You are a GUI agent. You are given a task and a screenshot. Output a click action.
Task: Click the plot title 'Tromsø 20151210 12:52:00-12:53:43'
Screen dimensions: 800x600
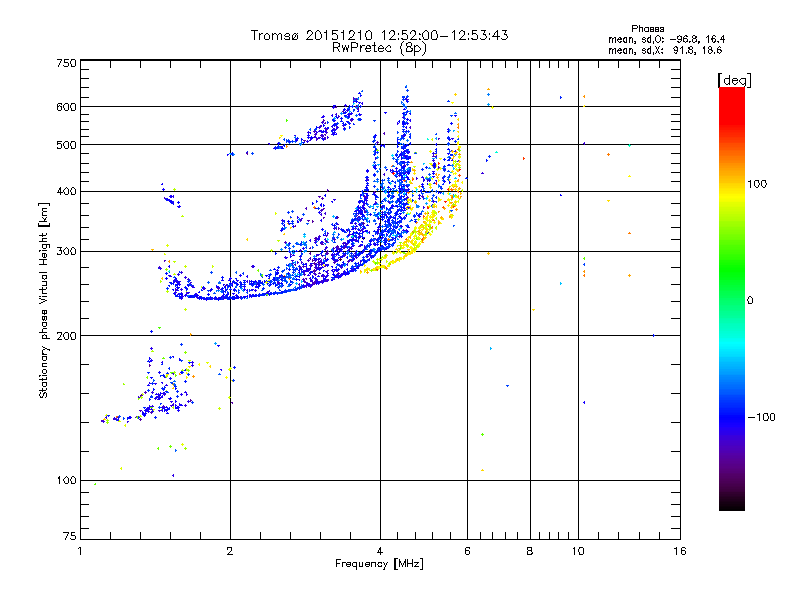pos(379,35)
